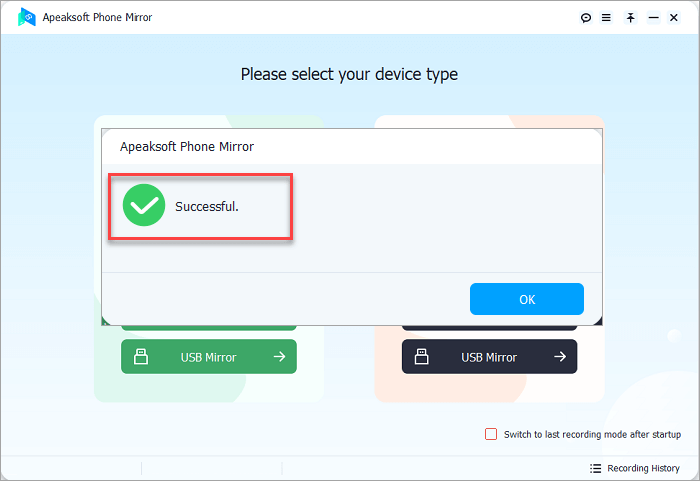Click USB drive icon on dark button

tap(422, 356)
